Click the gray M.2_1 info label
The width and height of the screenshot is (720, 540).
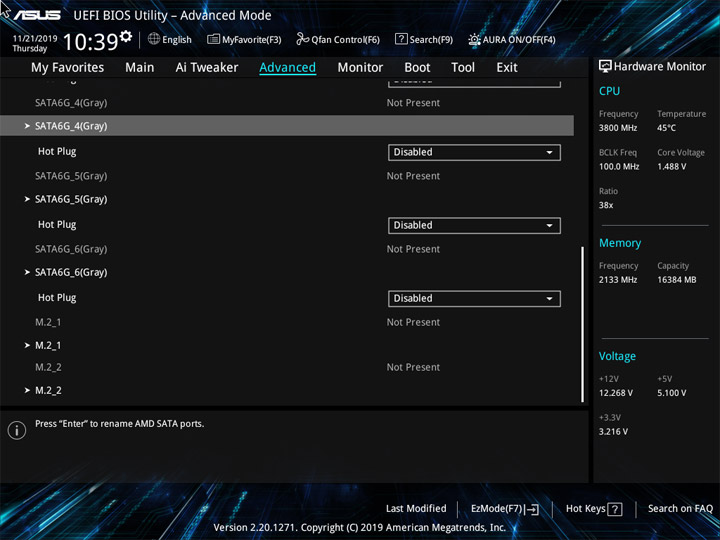point(48,322)
